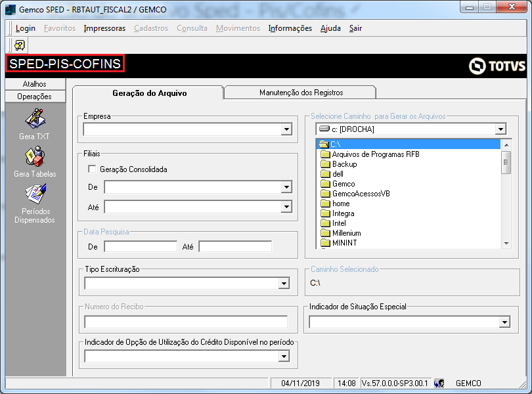
Task: Click the Operações panel button
Action: coord(35,97)
